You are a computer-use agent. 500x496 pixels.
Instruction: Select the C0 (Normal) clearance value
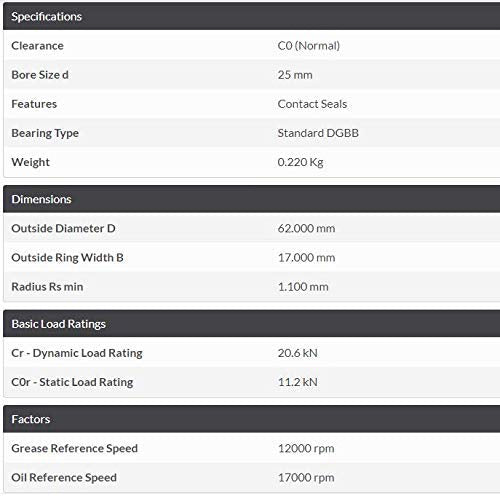tap(309, 46)
